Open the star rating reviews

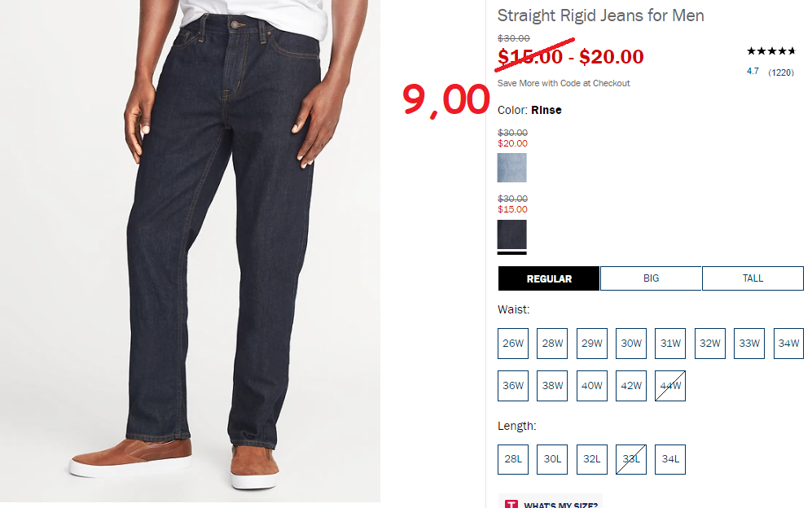coord(770,51)
